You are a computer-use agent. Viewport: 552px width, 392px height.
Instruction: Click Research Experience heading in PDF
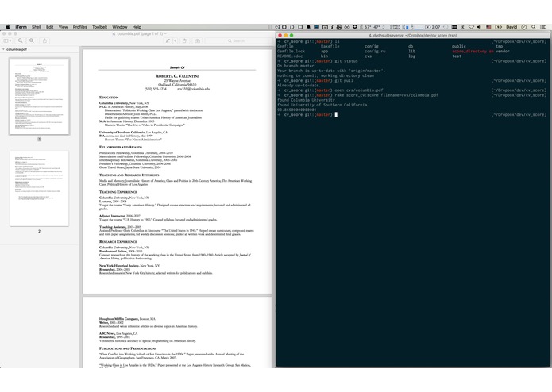pyautogui.click(x=118, y=242)
